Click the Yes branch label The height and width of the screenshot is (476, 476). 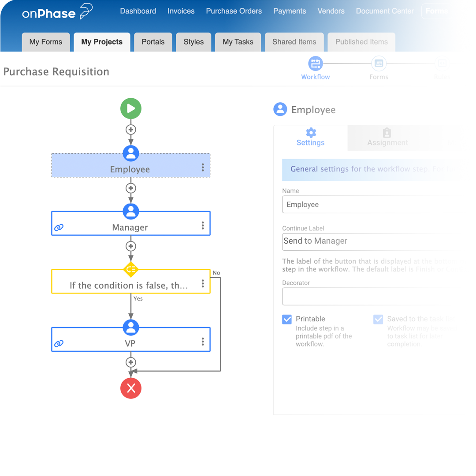138,298
